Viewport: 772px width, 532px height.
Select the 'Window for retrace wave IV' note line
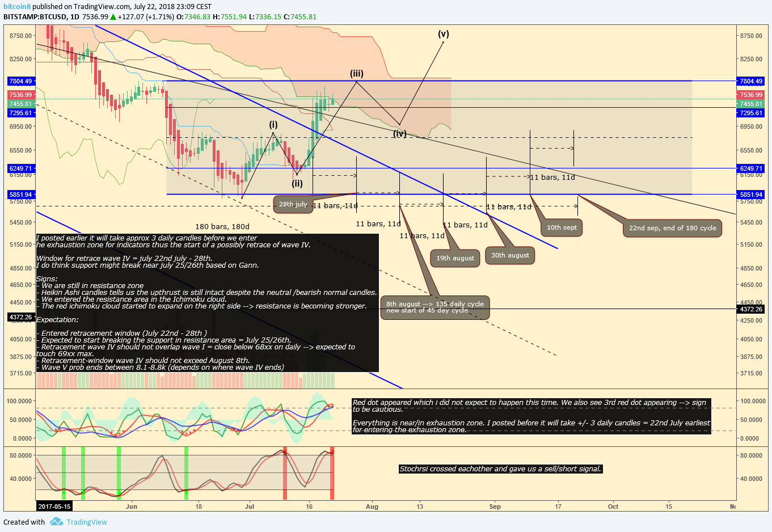click(x=124, y=259)
